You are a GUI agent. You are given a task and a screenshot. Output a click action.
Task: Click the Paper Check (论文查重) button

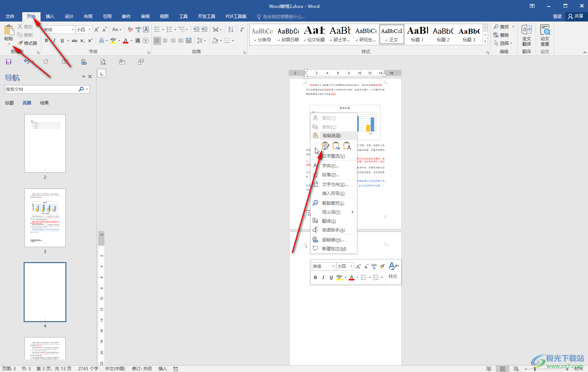(x=545, y=35)
